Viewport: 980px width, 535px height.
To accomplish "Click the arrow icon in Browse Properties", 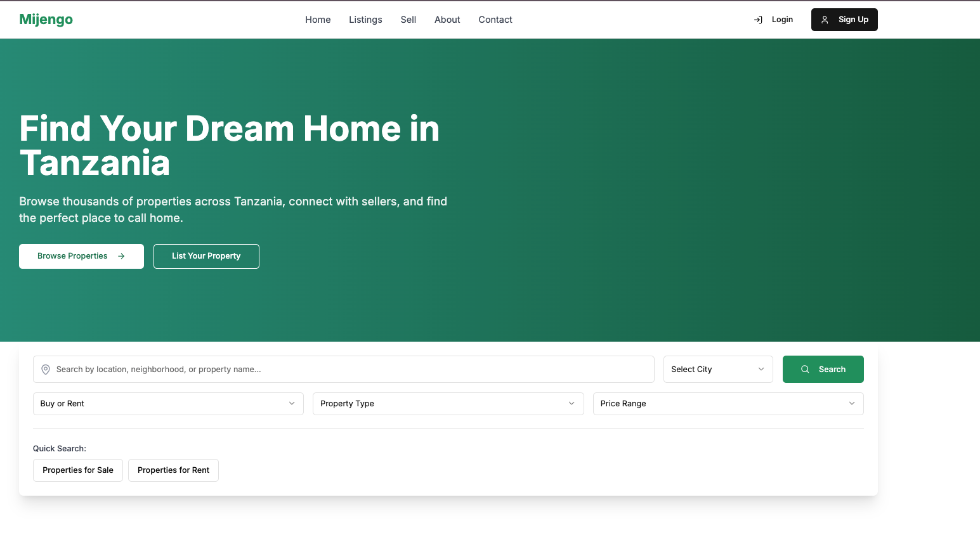I will pyautogui.click(x=121, y=256).
